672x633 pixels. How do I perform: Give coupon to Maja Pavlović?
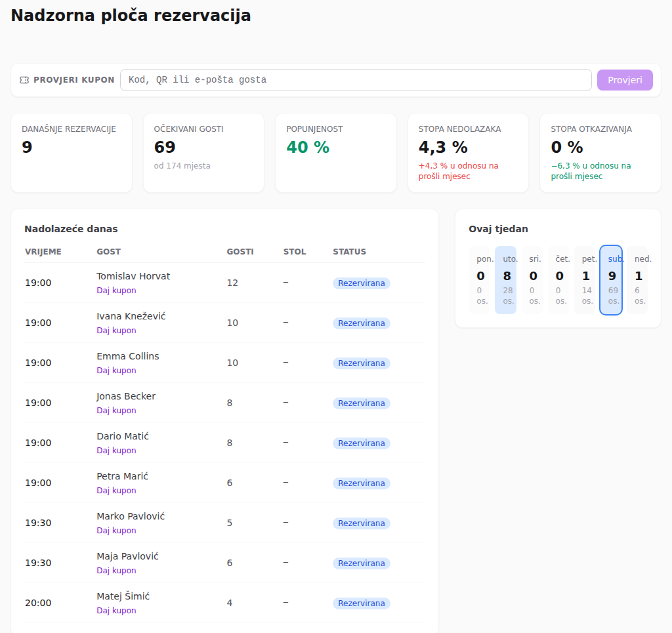[116, 571]
